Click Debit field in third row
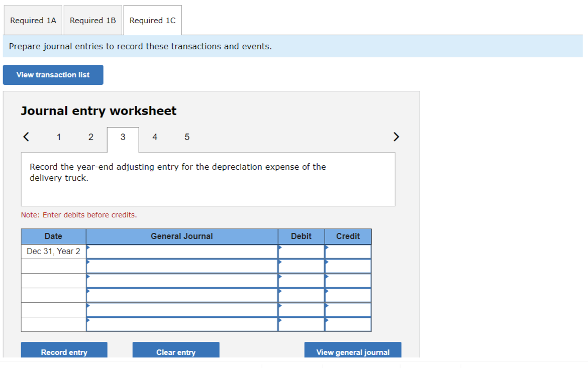This screenshot has width=588, height=368. coord(301,281)
